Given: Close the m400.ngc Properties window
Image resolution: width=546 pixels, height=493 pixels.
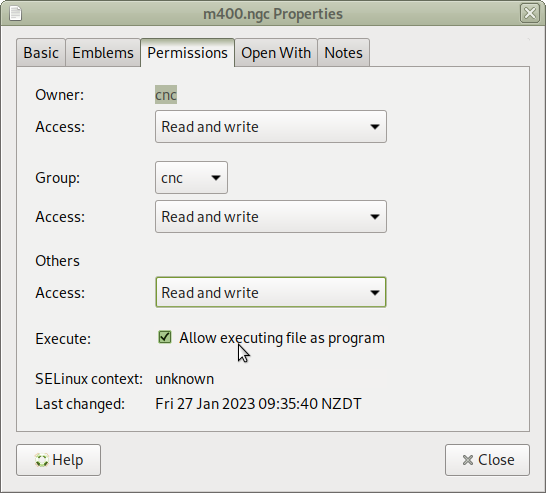Looking at the screenshot, I should tap(530, 14).
